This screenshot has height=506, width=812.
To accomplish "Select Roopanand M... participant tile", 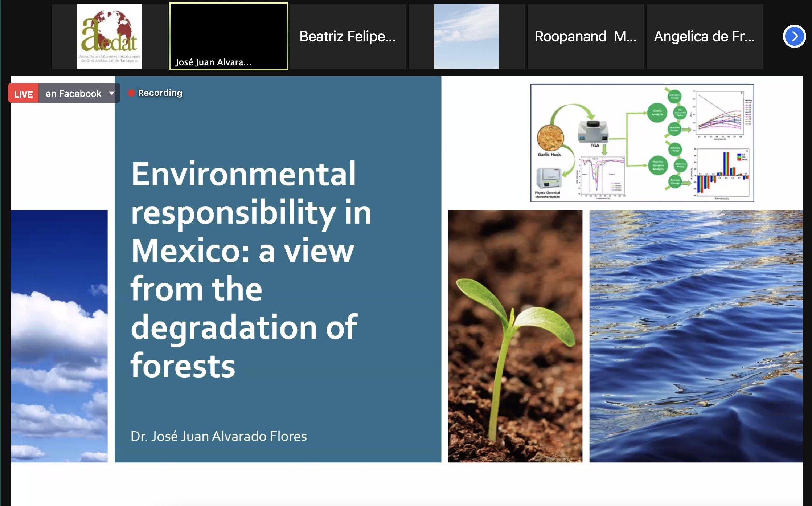I will pos(585,36).
